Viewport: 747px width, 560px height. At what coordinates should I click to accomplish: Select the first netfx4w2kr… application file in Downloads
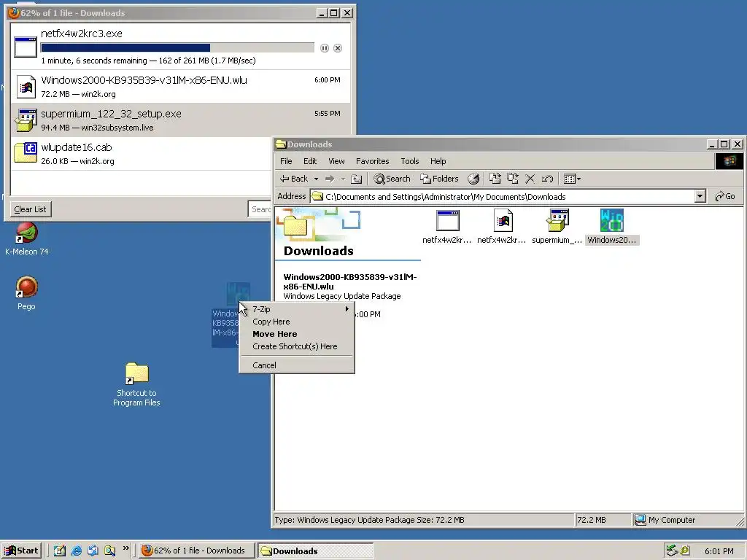pyautogui.click(x=447, y=227)
